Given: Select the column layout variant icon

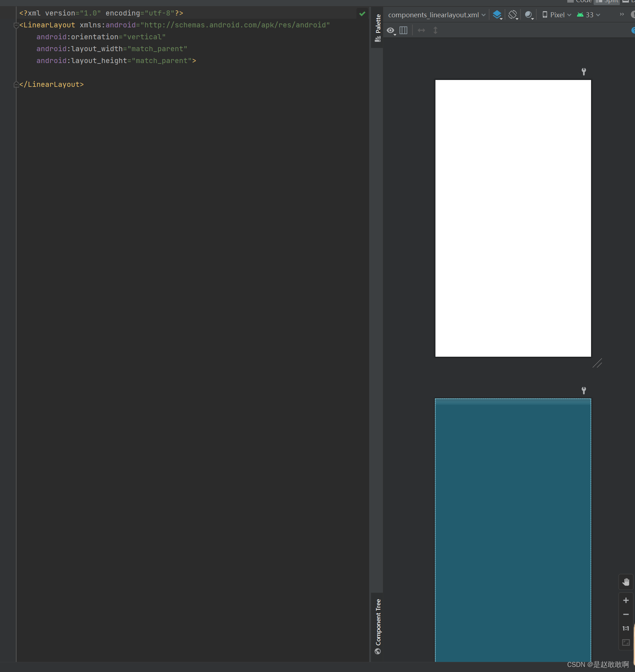Looking at the screenshot, I should [x=403, y=30].
